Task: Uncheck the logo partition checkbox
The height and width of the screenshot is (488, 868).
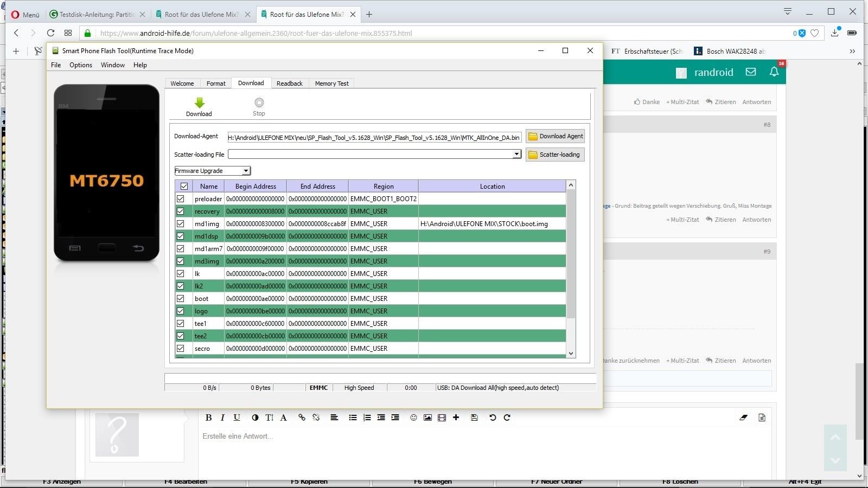Action: coord(181,311)
